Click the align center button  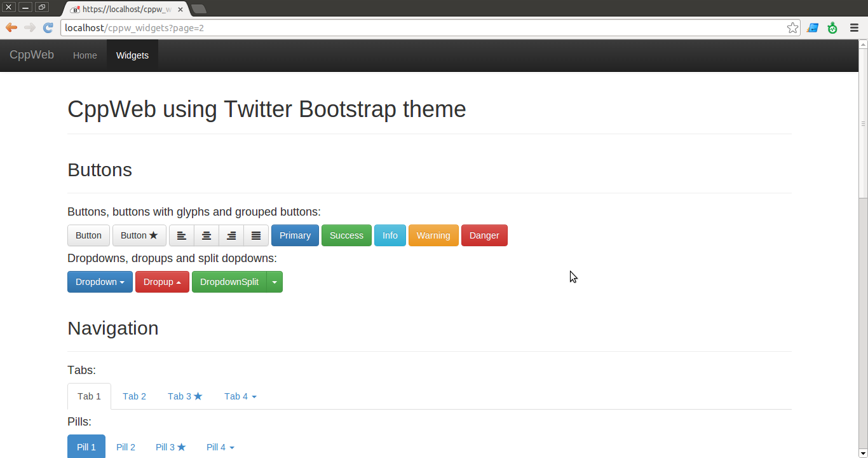tap(207, 235)
